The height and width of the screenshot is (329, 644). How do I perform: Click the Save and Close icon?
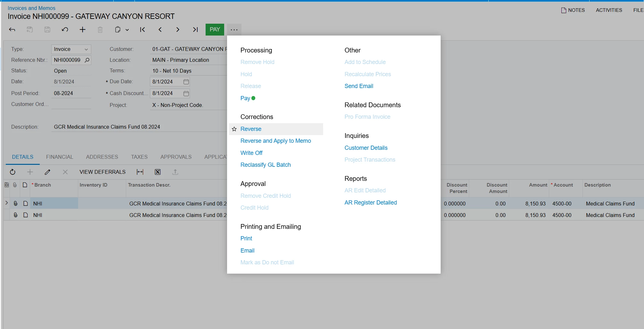click(29, 29)
